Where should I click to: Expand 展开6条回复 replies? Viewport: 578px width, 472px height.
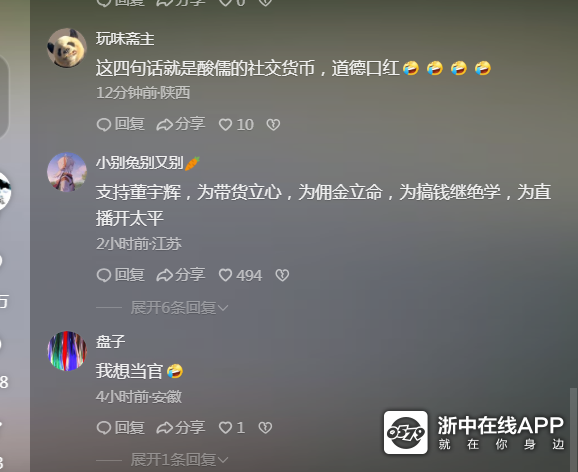click(x=180, y=308)
